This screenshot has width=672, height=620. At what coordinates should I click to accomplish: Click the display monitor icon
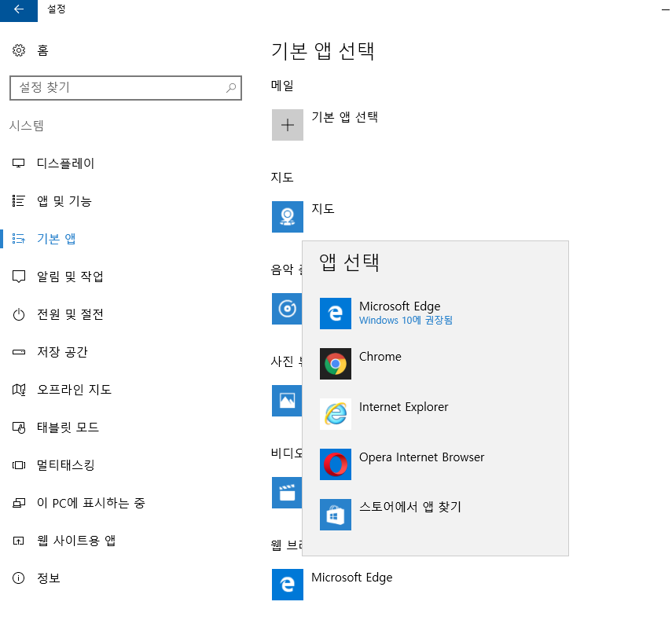point(18,163)
